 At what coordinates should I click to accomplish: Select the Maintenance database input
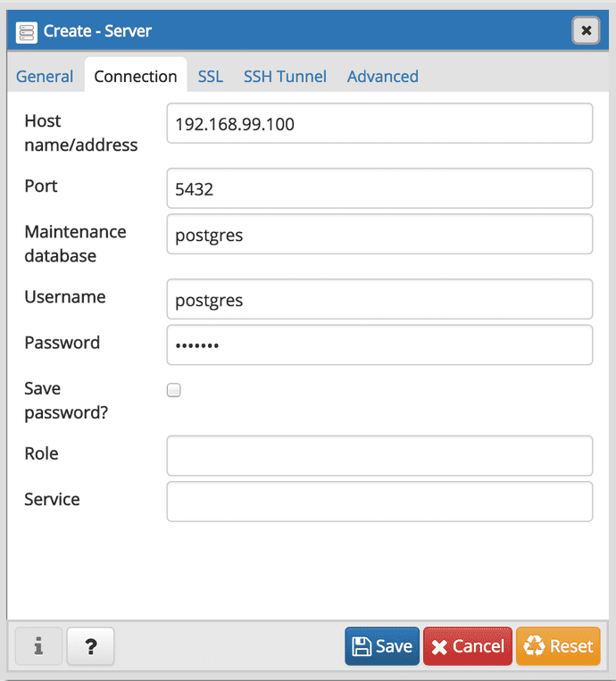379,234
